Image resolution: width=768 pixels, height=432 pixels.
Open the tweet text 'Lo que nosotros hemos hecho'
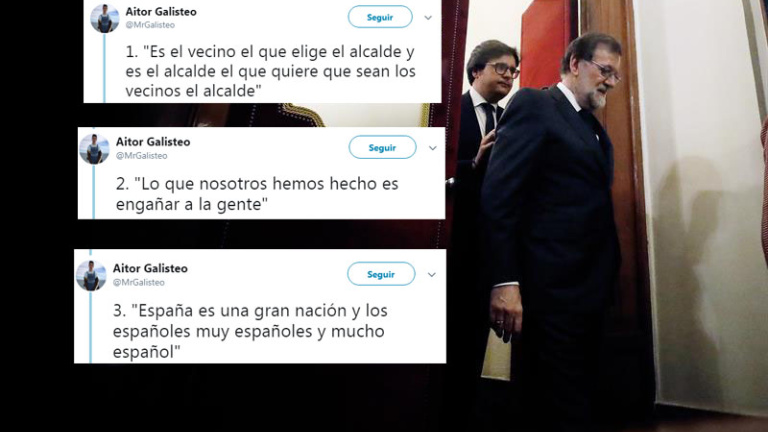257,194
